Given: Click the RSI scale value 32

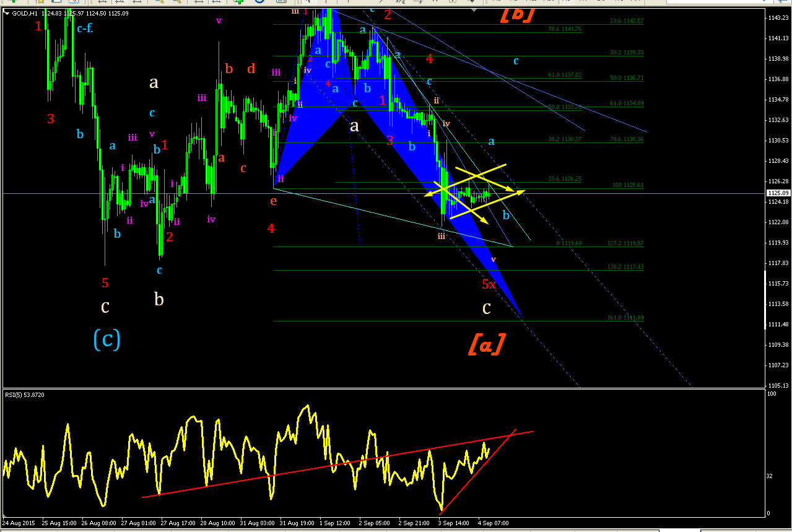Looking at the screenshot, I should click(x=769, y=476).
